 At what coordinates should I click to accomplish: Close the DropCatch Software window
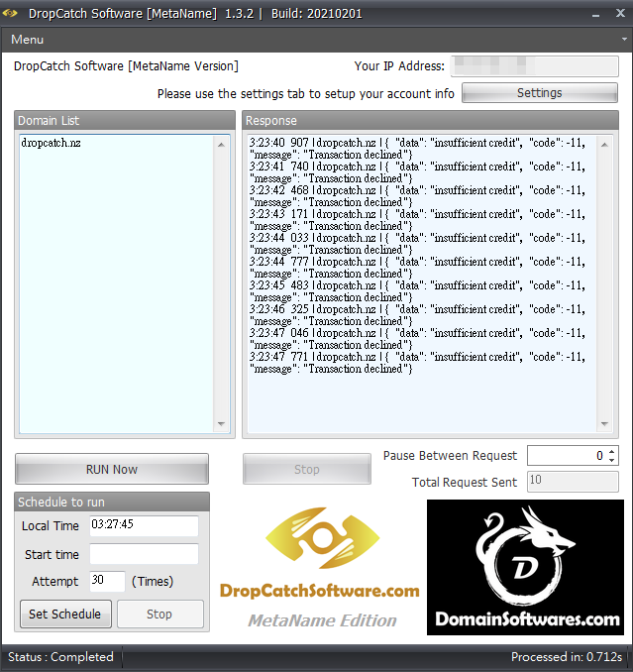[x=620, y=13]
